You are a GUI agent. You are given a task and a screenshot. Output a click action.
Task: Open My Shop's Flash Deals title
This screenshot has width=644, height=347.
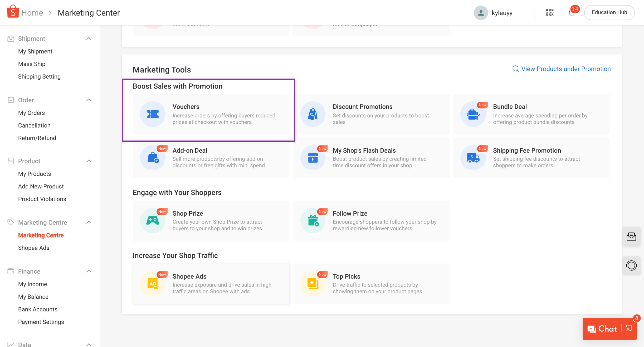click(364, 150)
